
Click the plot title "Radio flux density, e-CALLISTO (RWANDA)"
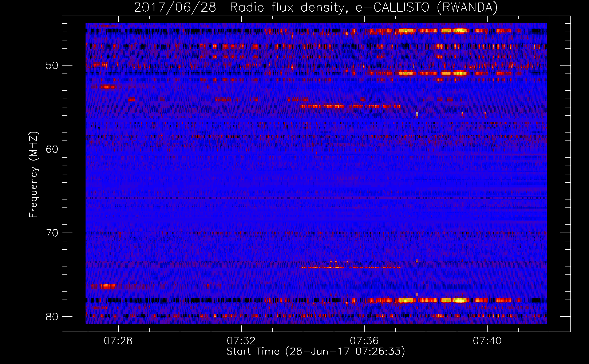point(364,7)
